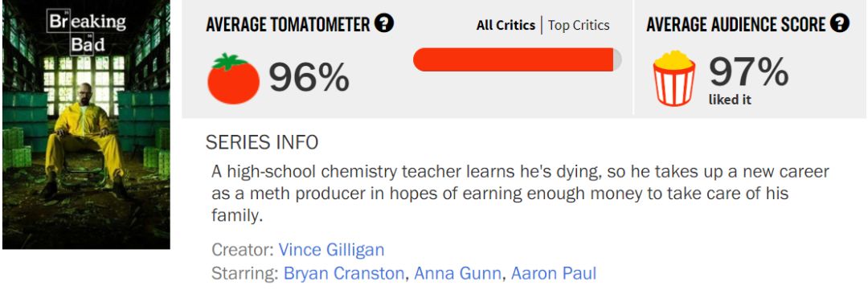The width and height of the screenshot is (868, 298).
Task: Open Vince Gilligan creator link
Action: coord(331,249)
